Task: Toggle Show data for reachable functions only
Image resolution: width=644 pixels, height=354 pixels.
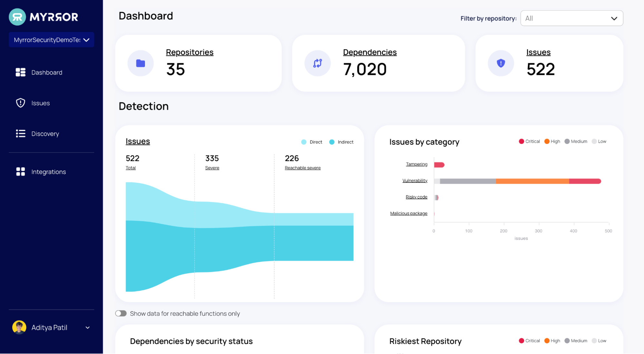Action: 121,313
